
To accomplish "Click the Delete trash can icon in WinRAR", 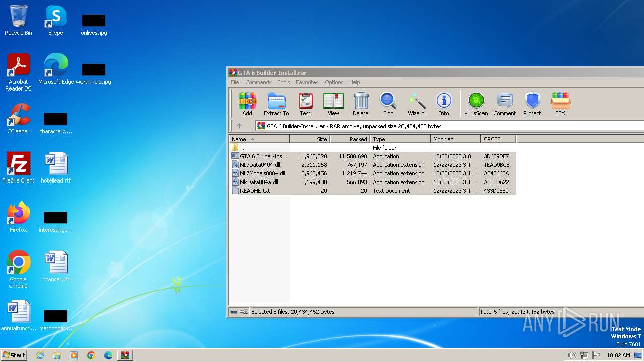I will tap(361, 104).
